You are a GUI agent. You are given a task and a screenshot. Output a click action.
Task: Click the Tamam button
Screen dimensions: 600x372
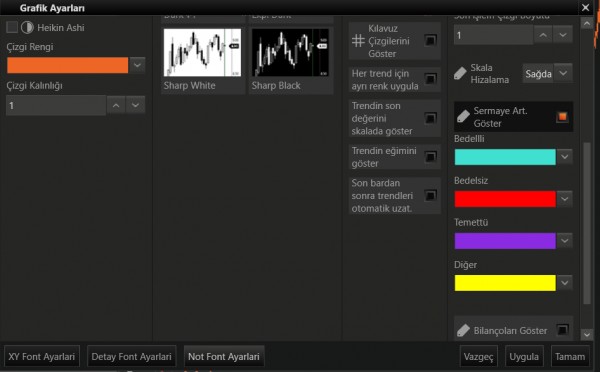click(570, 356)
